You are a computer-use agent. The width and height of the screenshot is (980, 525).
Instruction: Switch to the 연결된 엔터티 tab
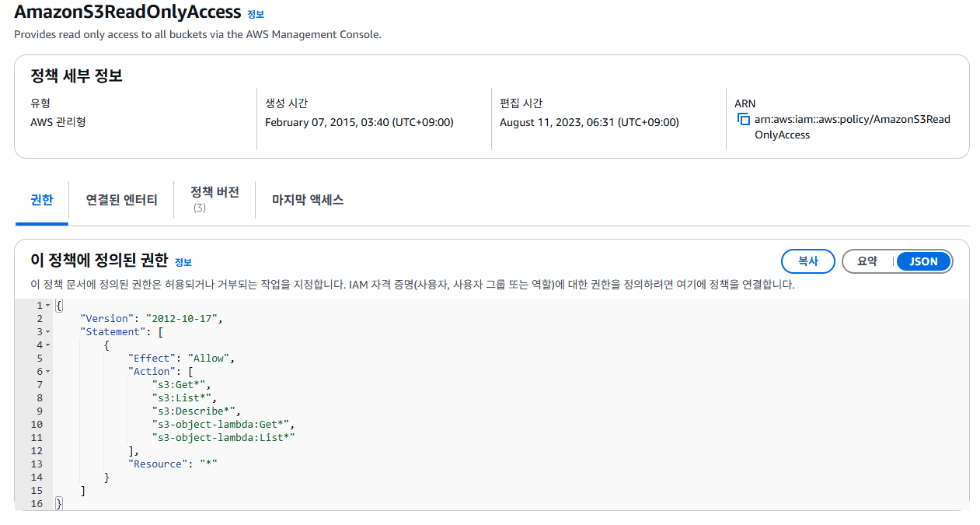click(122, 200)
